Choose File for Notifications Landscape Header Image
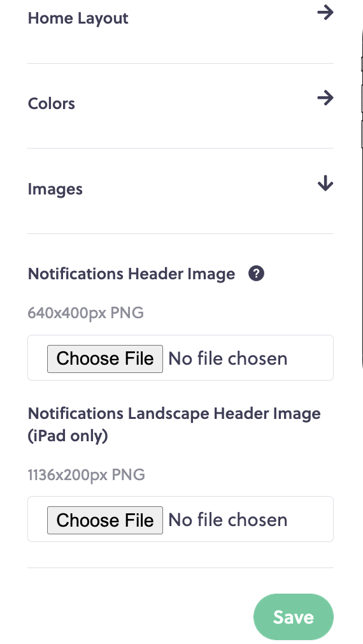Image resolution: width=363 pixels, height=644 pixels. (105, 520)
